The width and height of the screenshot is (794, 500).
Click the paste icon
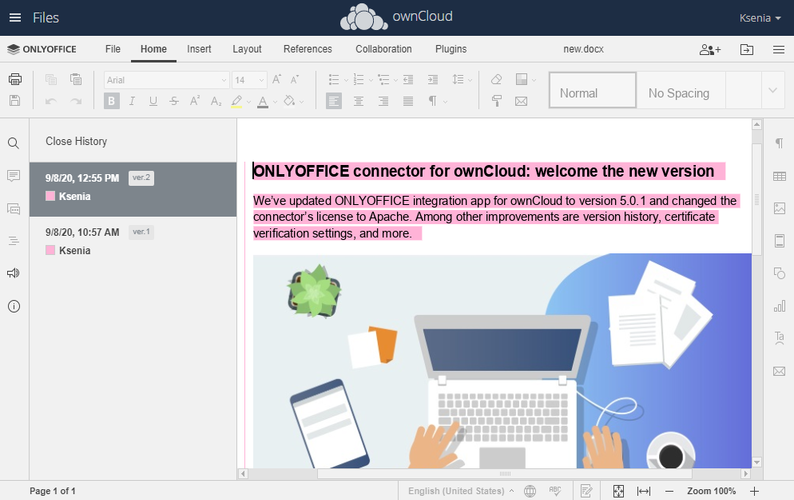click(x=76, y=79)
